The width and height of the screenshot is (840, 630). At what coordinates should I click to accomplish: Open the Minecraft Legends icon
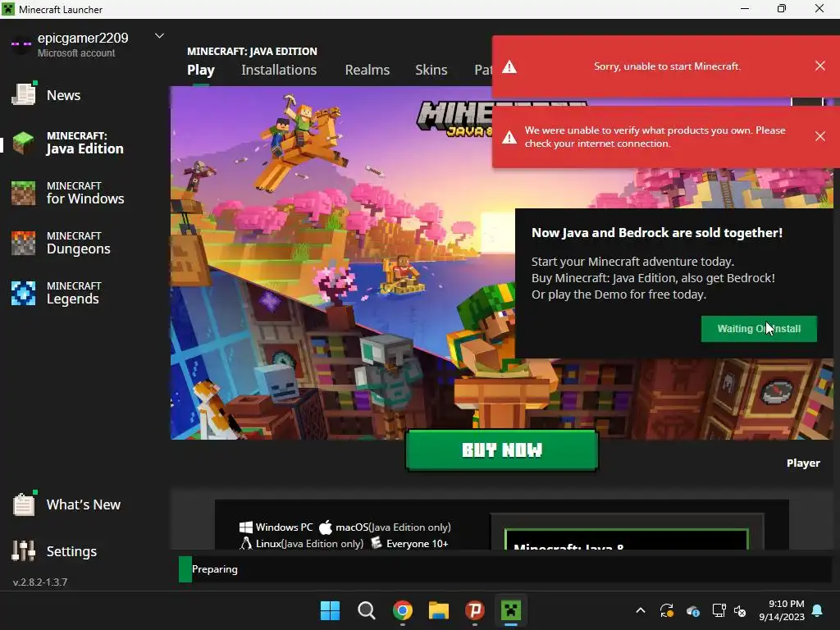point(24,293)
